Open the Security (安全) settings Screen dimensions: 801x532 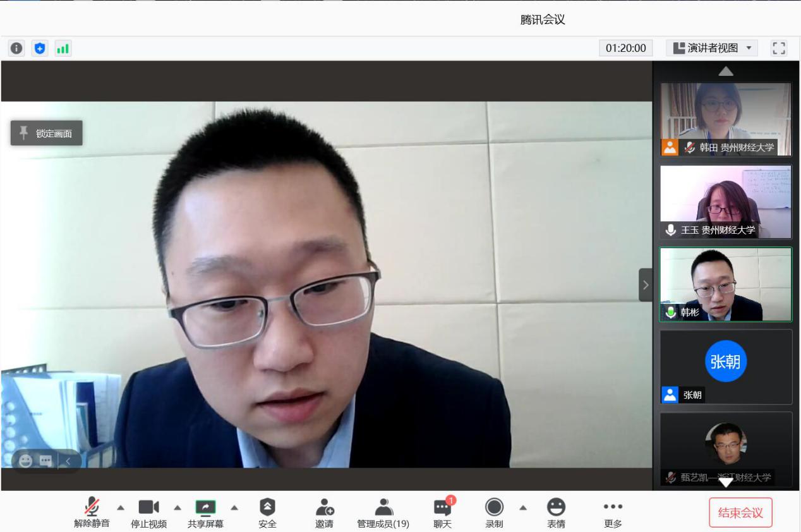(x=267, y=512)
